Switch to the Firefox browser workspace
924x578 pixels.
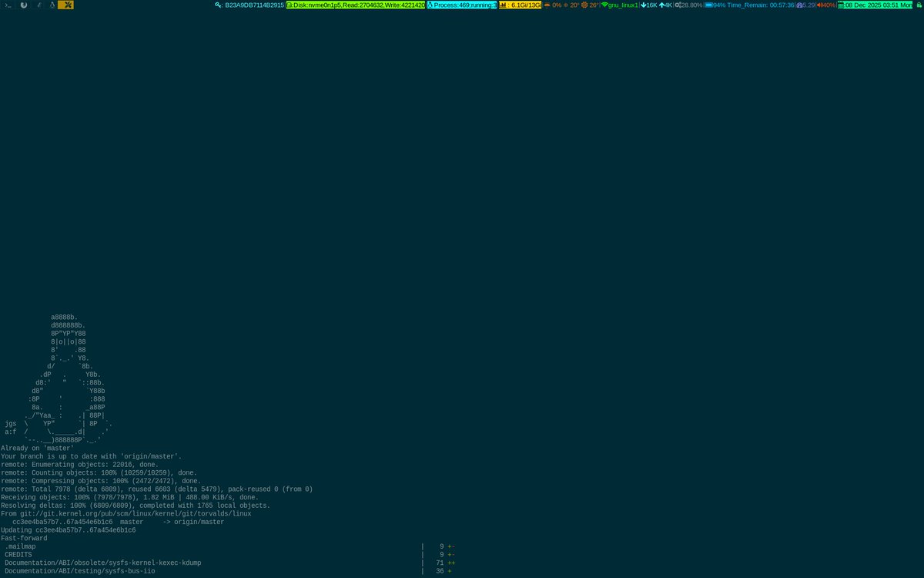[x=24, y=5]
